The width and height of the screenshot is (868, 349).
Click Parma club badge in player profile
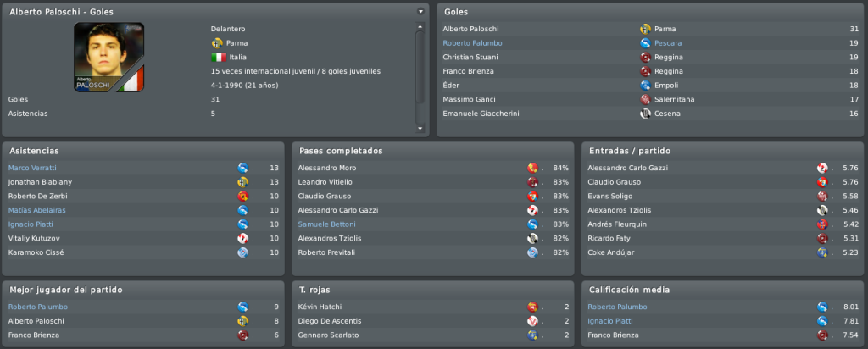click(x=217, y=43)
